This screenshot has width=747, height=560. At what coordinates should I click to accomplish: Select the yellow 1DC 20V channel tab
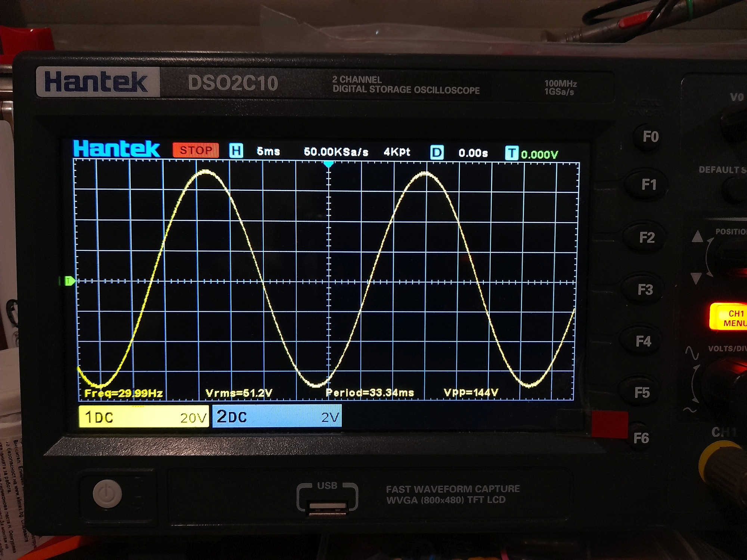[144, 417]
